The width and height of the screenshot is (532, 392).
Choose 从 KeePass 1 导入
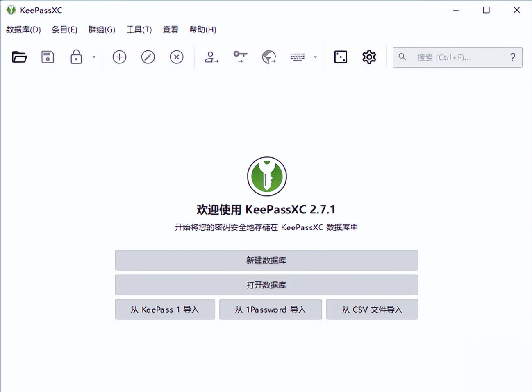point(165,310)
